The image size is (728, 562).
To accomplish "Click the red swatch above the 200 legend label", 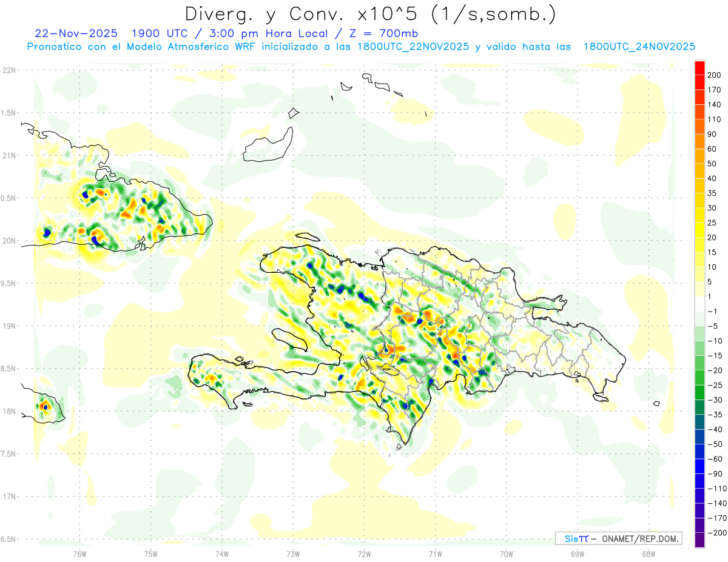I will pyautogui.click(x=699, y=68).
